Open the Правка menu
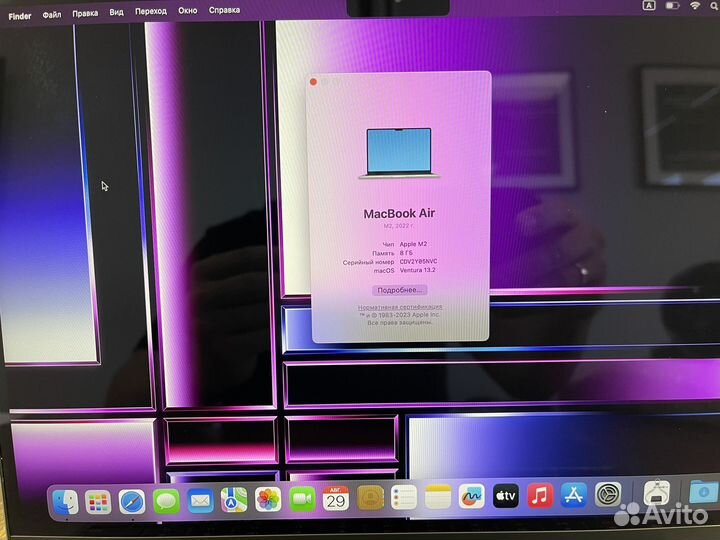The image size is (720, 540). tap(85, 13)
